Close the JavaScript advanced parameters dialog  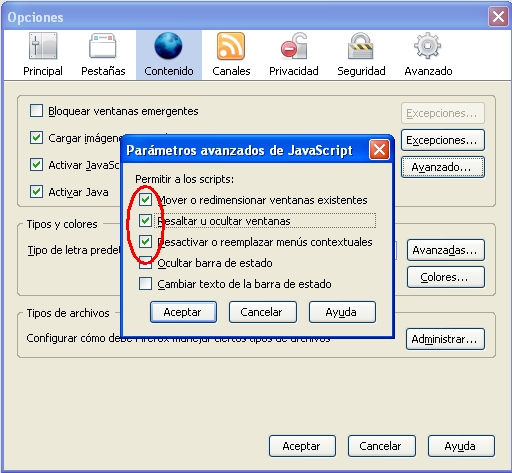[x=379, y=150]
